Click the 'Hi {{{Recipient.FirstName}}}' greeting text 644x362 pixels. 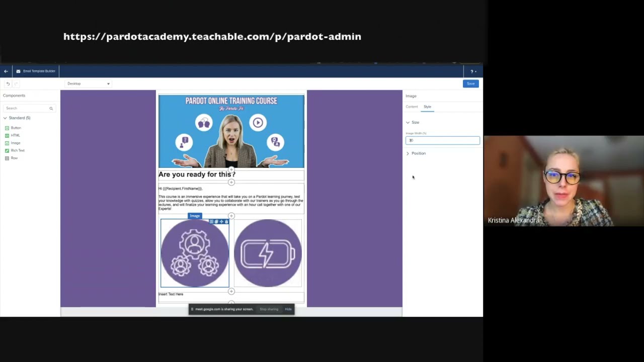(x=180, y=189)
